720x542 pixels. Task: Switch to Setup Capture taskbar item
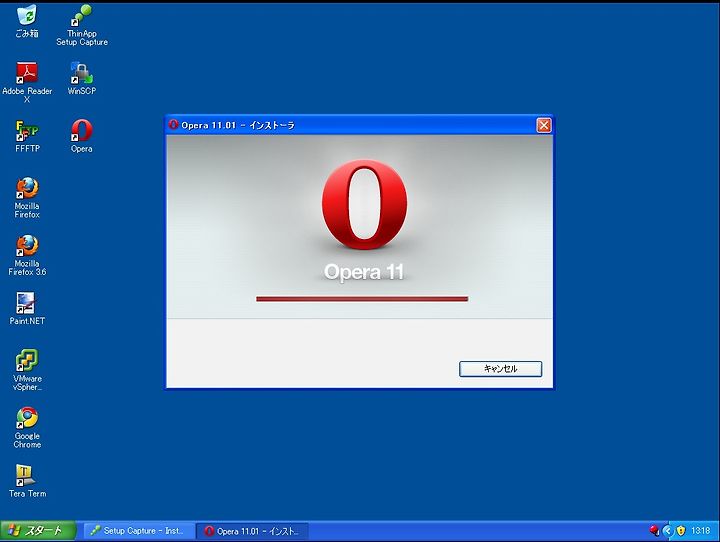(139, 531)
